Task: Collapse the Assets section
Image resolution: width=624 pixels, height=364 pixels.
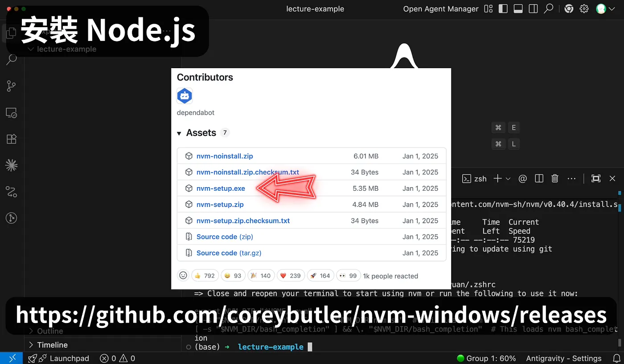Action: (179, 133)
